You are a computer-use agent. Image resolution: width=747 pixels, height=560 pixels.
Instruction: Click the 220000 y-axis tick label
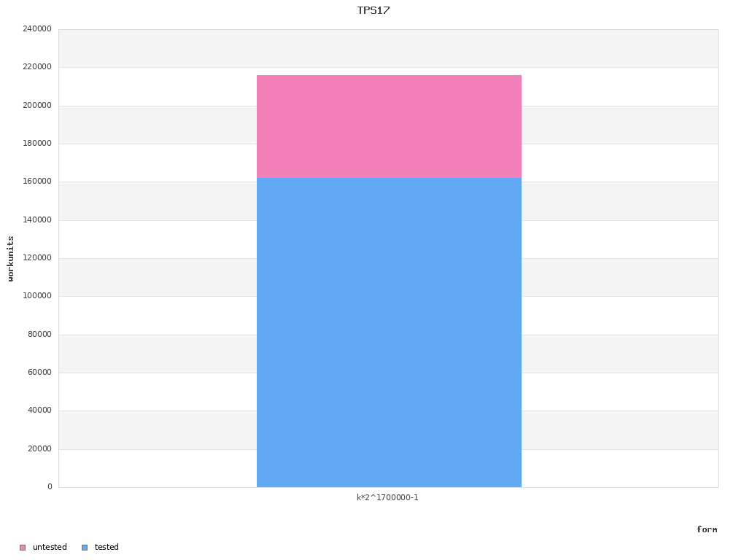click(37, 67)
